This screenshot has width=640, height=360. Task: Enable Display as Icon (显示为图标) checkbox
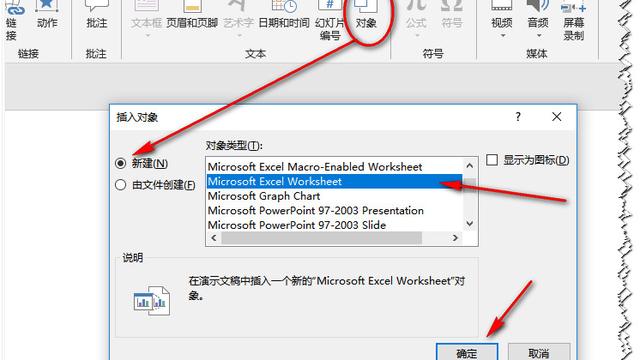point(492,160)
